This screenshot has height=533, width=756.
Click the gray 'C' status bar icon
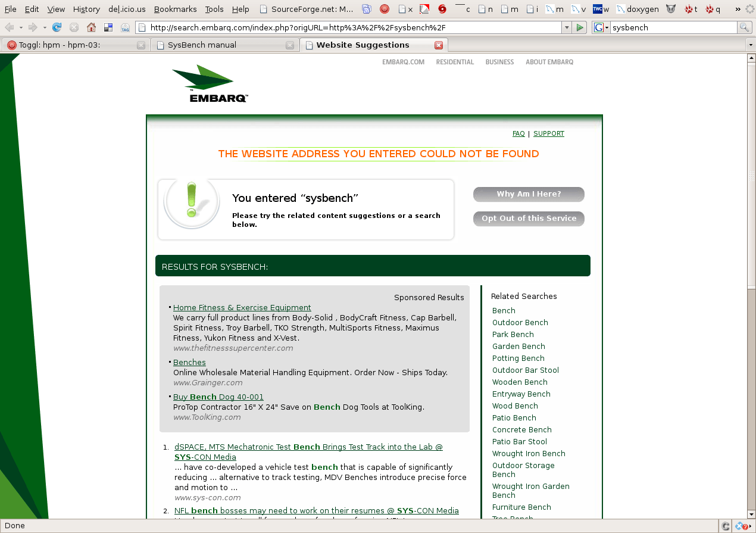[726, 526]
